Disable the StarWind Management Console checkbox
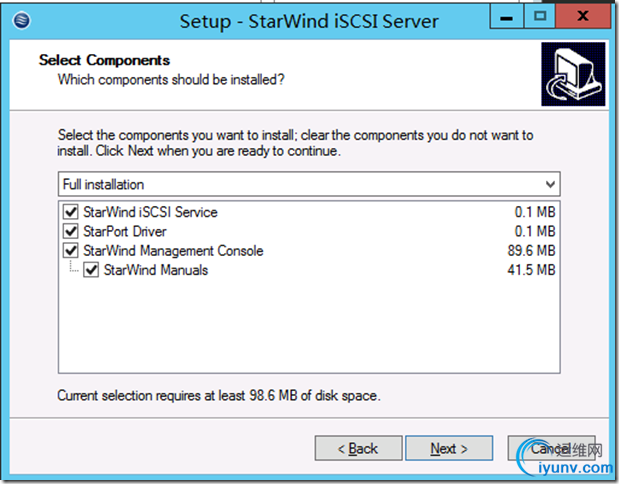 pos(70,250)
